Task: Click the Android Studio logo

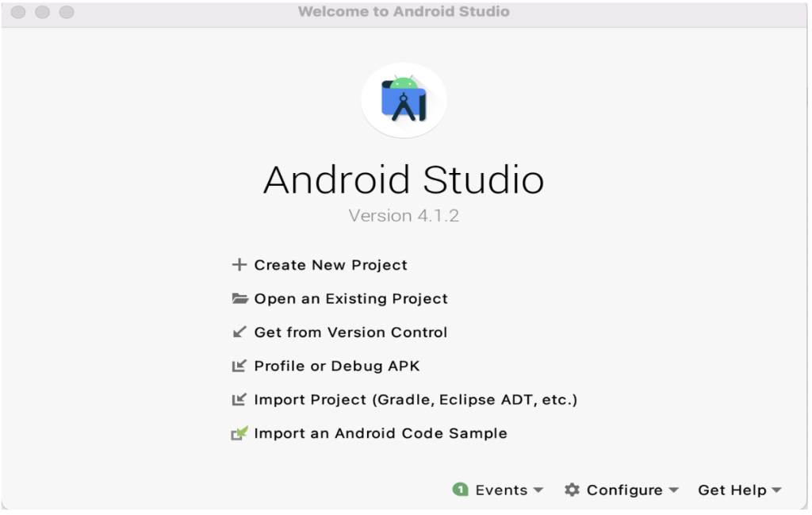Action: (404, 101)
